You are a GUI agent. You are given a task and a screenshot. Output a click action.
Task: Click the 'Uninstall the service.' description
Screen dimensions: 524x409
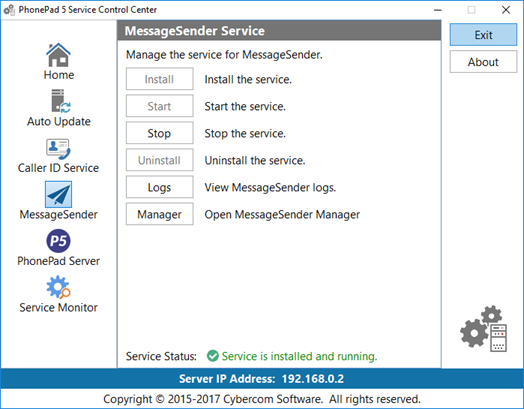255,160
